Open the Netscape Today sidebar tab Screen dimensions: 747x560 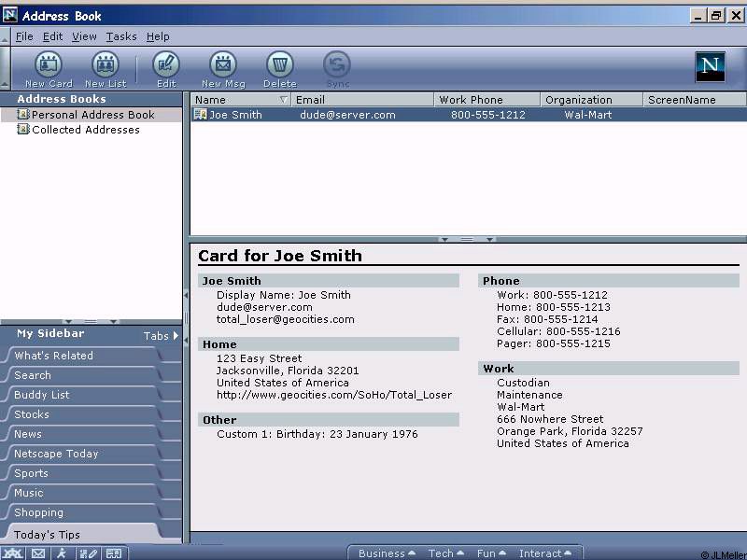click(x=83, y=454)
